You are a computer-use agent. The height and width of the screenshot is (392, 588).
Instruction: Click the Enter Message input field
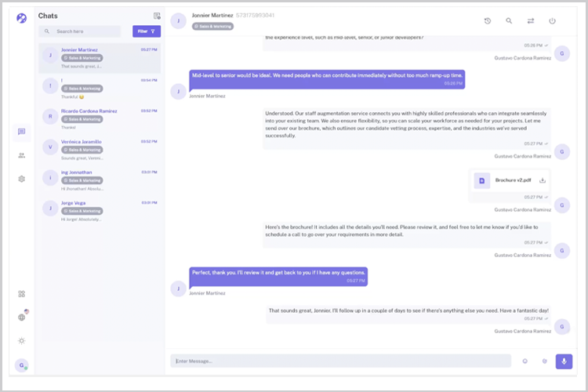pos(341,361)
